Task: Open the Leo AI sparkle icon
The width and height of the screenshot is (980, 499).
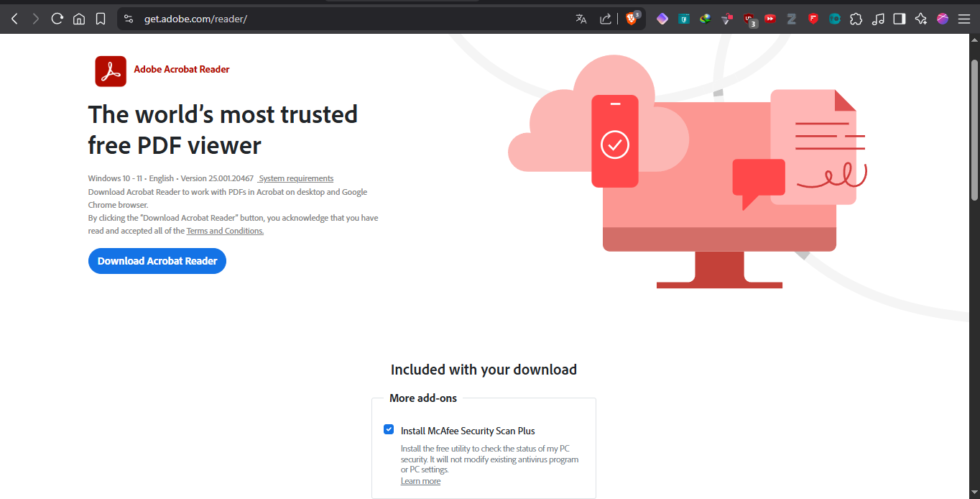Action: pos(921,19)
